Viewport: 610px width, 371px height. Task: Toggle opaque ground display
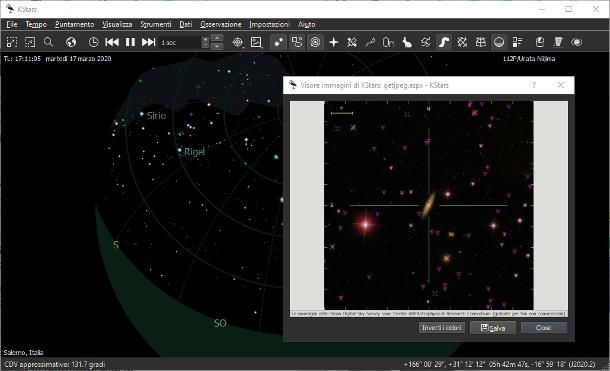point(499,42)
